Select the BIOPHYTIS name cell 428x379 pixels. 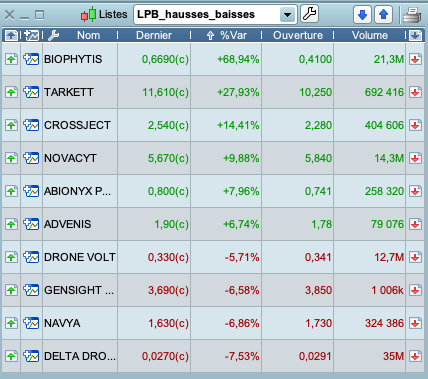tap(80, 59)
